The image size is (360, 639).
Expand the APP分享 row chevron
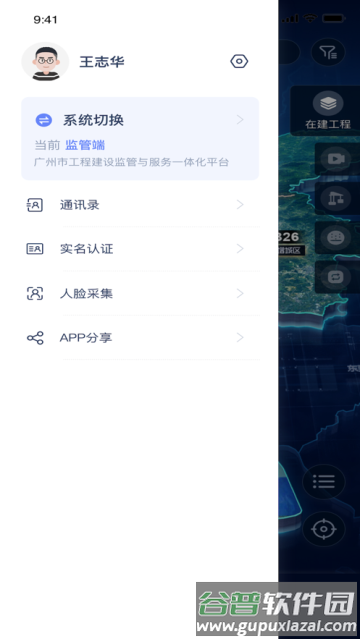pos(240,337)
